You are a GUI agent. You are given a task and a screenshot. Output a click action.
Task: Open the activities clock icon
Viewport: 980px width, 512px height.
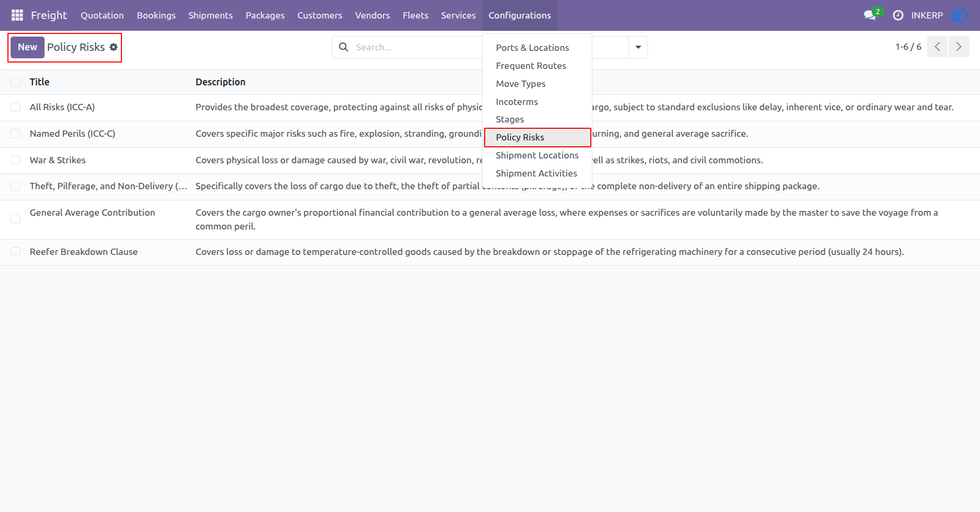(x=898, y=15)
